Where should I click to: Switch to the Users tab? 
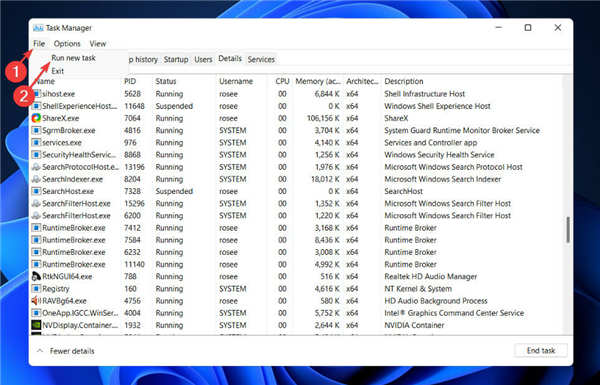coord(203,59)
